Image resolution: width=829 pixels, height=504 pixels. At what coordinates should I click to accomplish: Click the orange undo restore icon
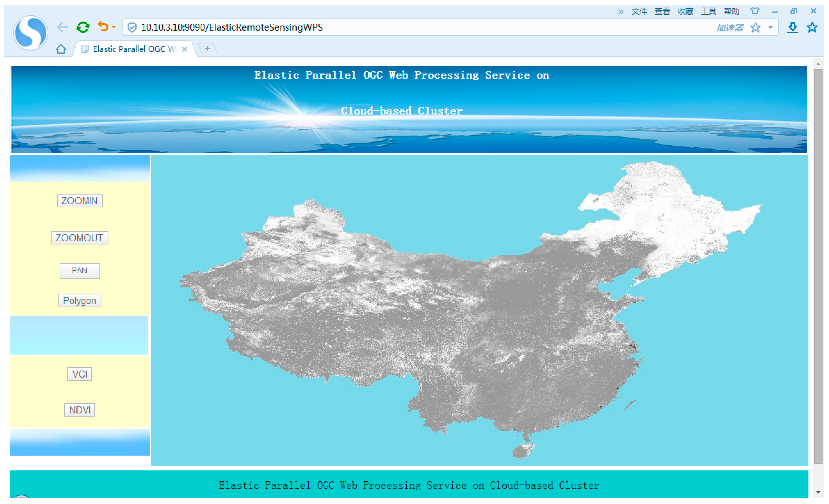point(103,26)
